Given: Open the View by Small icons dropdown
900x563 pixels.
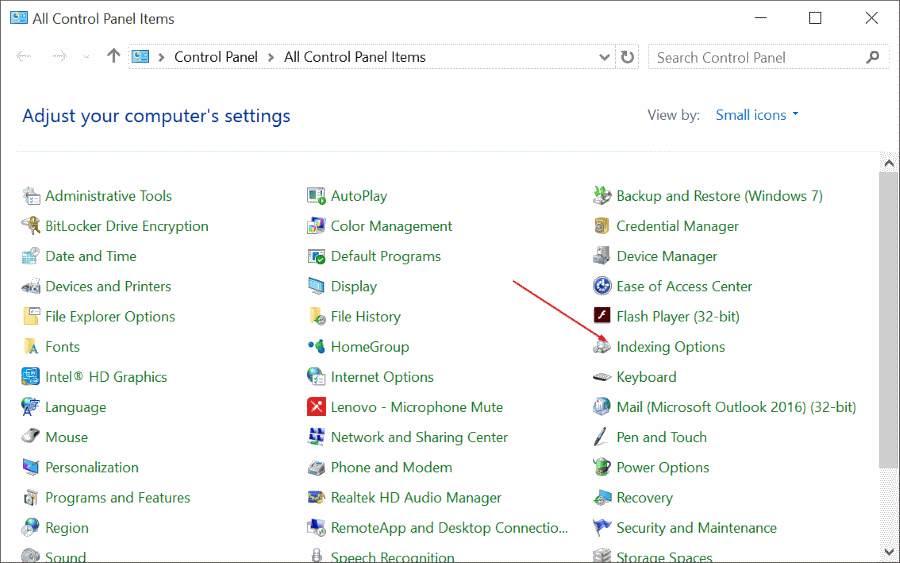Looking at the screenshot, I should (x=757, y=115).
